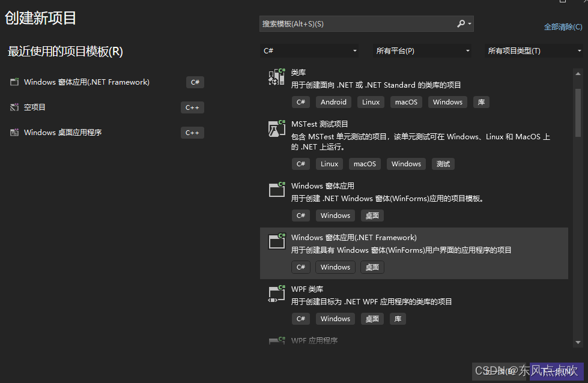This screenshot has height=383, width=588.
Task: Click the 全部清除(C) link
Action: [562, 27]
